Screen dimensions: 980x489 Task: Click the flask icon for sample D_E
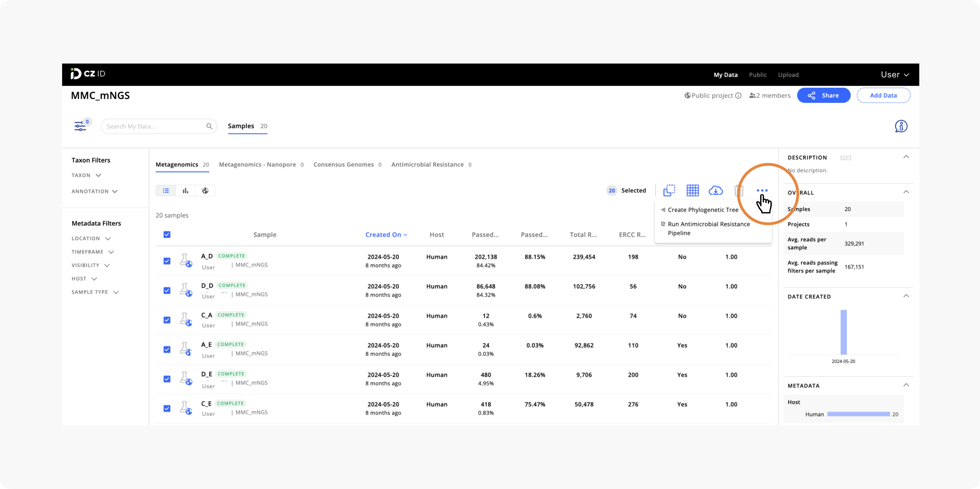(x=186, y=378)
